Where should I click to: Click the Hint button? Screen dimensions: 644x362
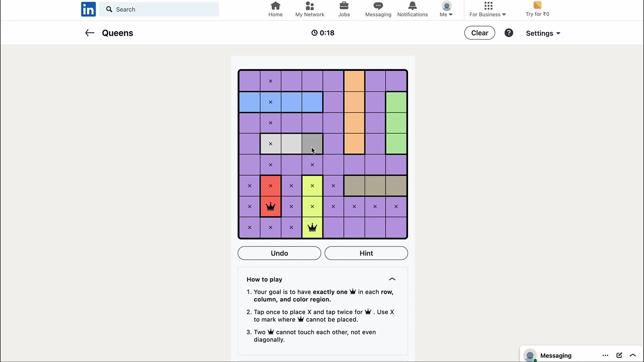click(x=366, y=253)
